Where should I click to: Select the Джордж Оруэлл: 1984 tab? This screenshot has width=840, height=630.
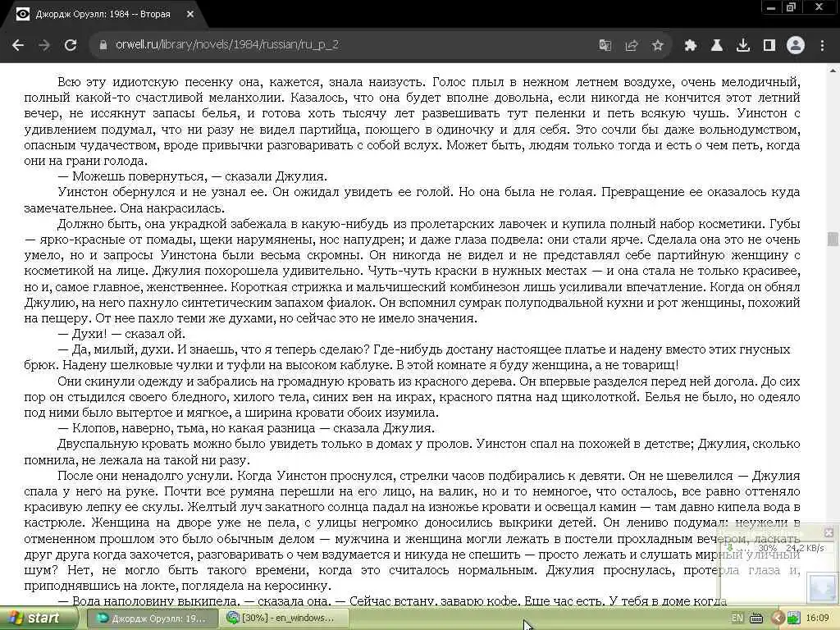click(102, 15)
